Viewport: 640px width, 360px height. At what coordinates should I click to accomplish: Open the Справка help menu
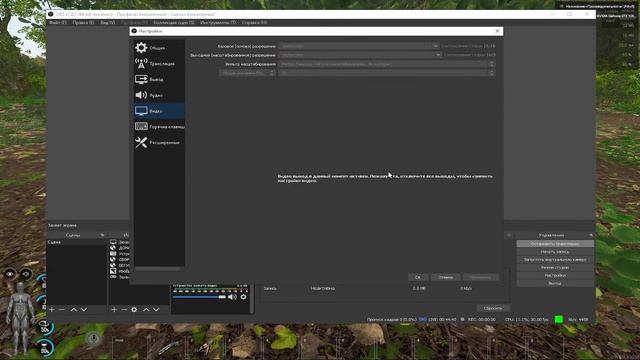coord(254,22)
